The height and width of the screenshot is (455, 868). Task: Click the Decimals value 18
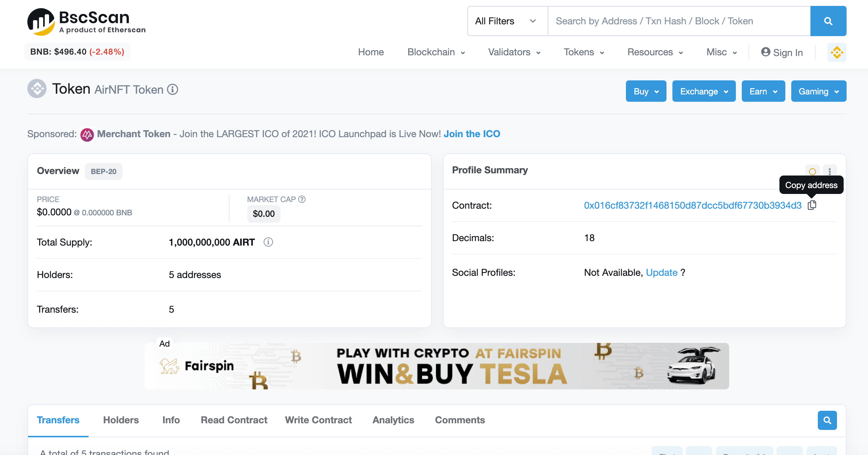589,238
